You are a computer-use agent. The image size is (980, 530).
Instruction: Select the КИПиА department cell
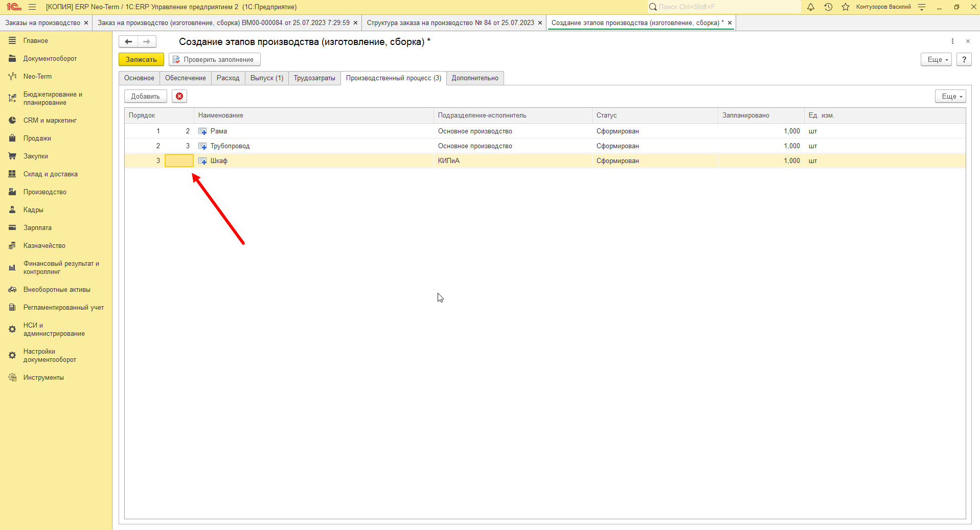pos(513,161)
